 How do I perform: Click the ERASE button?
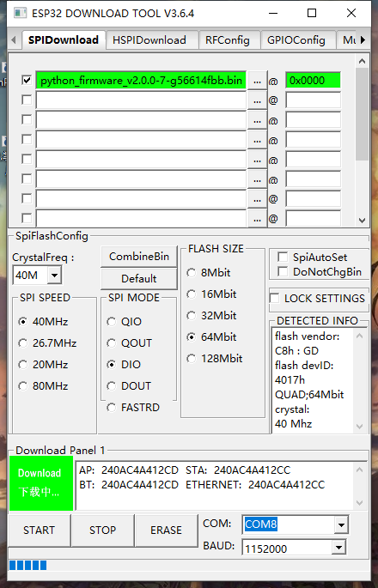point(166,530)
